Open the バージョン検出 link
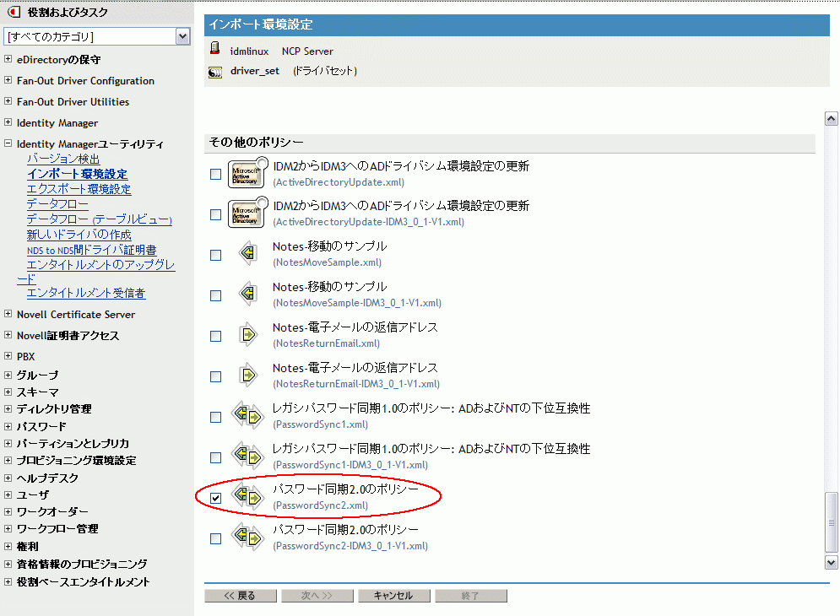The width and height of the screenshot is (840, 616). pyautogui.click(x=63, y=159)
